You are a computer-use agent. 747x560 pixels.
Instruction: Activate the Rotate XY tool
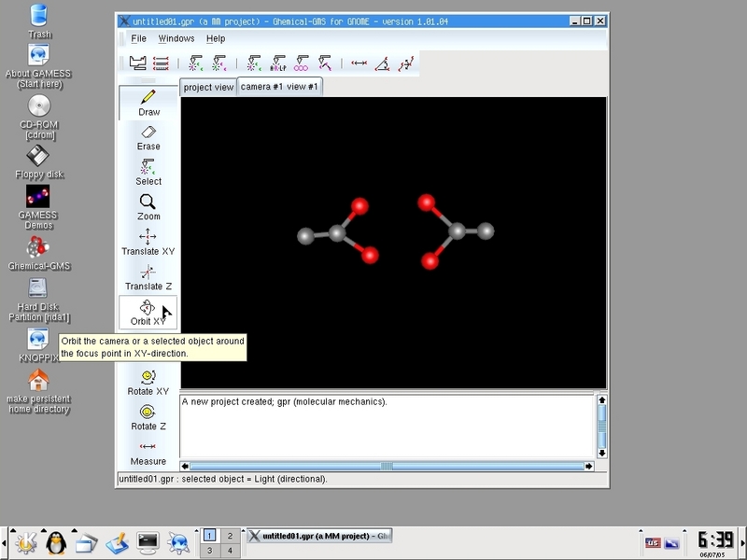(148, 382)
